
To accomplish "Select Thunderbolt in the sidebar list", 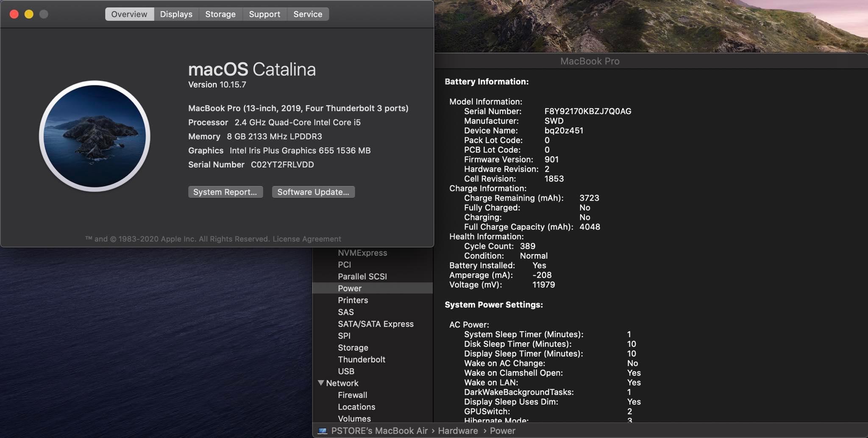I will coord(361,359).
